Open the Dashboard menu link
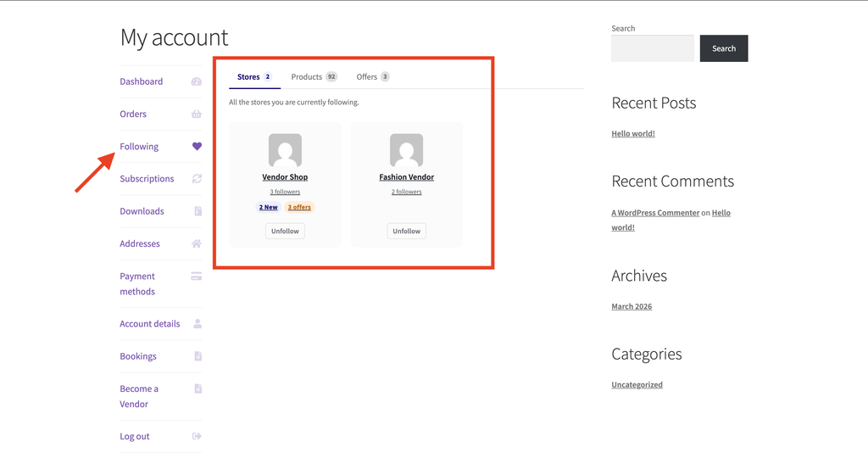Image resolution: width=868 pixels, height=475 pixels. [x=142, y=81]
